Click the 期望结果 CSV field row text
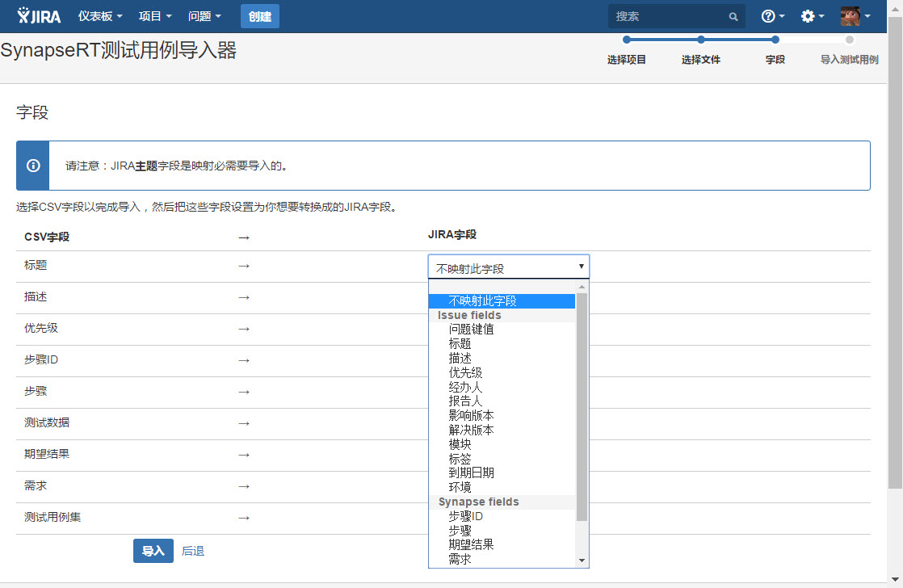 click(x=47, y=454)
